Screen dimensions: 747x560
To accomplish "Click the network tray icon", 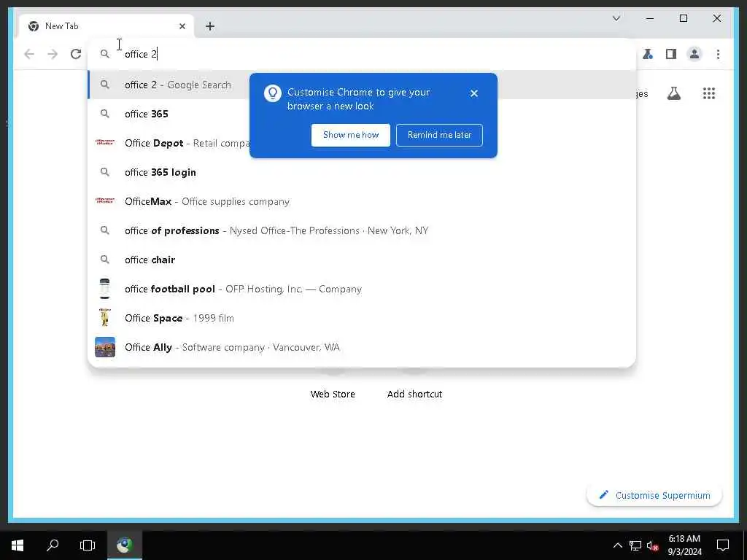I will [635, 545].
